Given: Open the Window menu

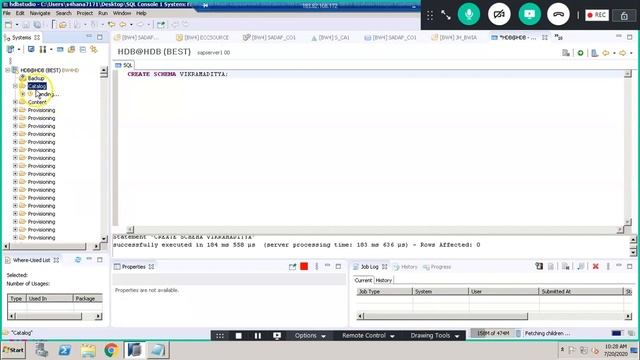Looking at the screenshot, I should point(122,13).
